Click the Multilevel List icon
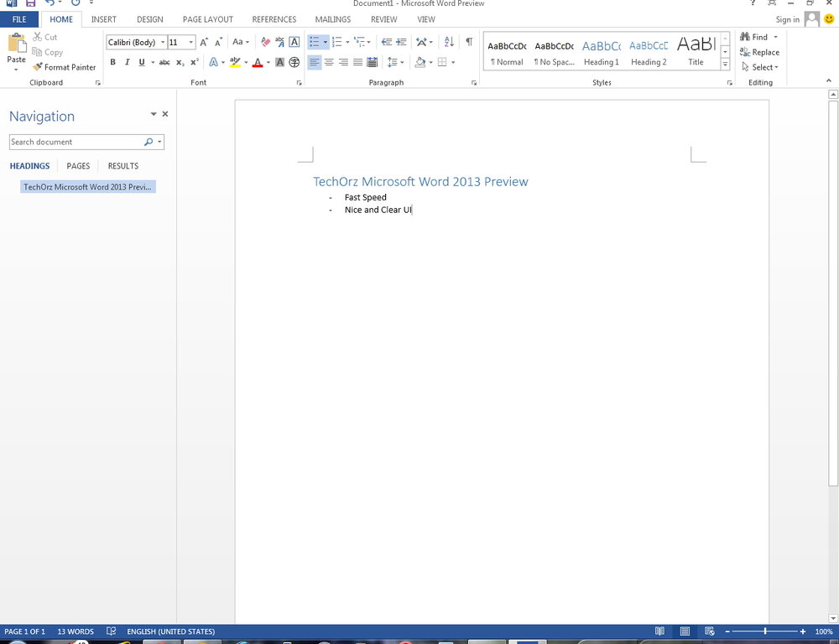839x644 pixels. 359,42
